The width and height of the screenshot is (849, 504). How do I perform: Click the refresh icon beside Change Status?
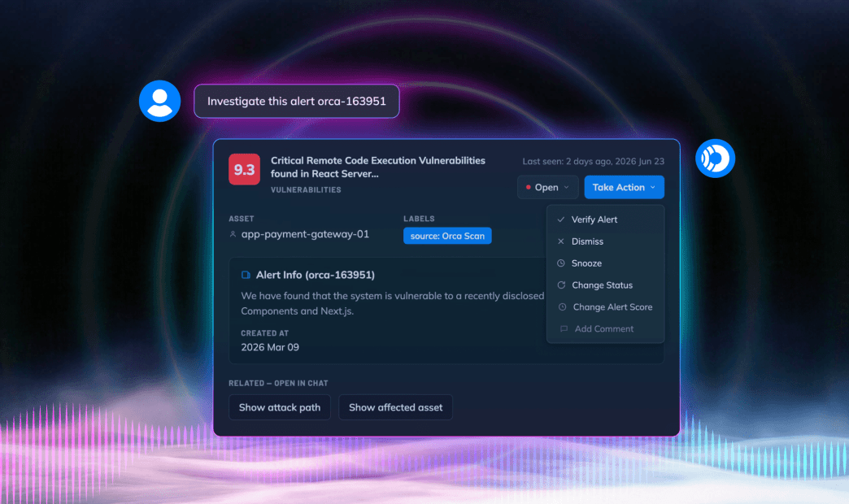click(x=561, y=285)
